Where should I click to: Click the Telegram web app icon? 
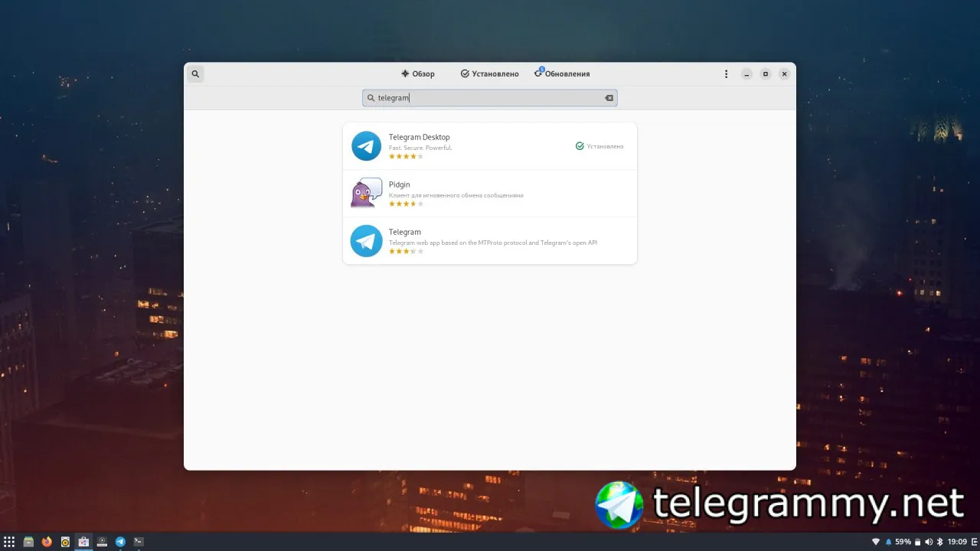coord(366,241)
